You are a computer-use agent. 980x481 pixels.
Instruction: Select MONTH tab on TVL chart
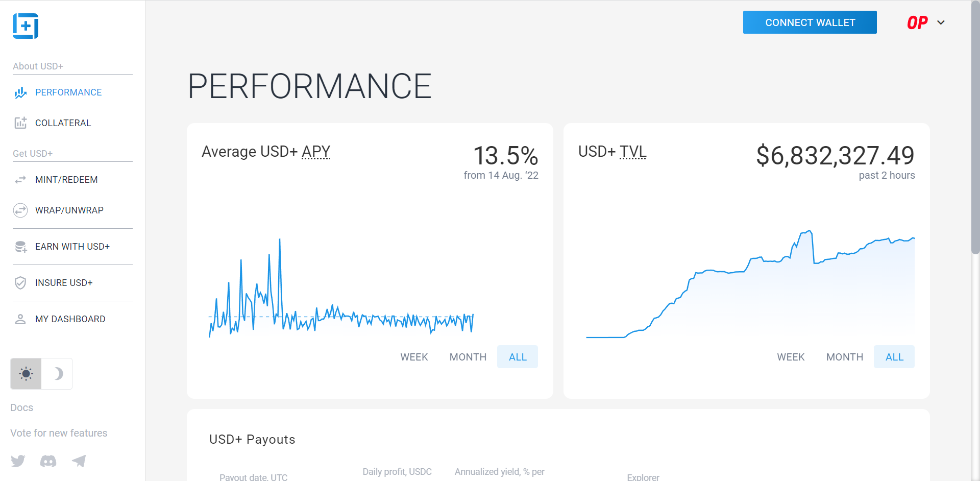(844, 356)
